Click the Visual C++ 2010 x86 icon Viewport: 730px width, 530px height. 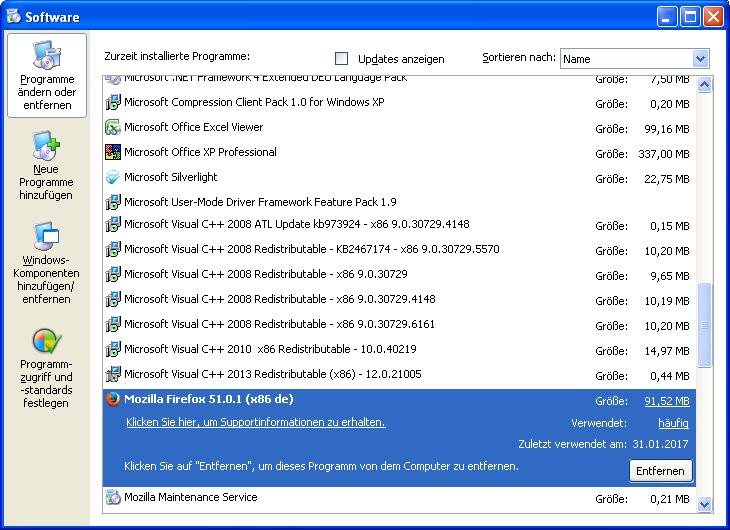click(x=113, y=349)
